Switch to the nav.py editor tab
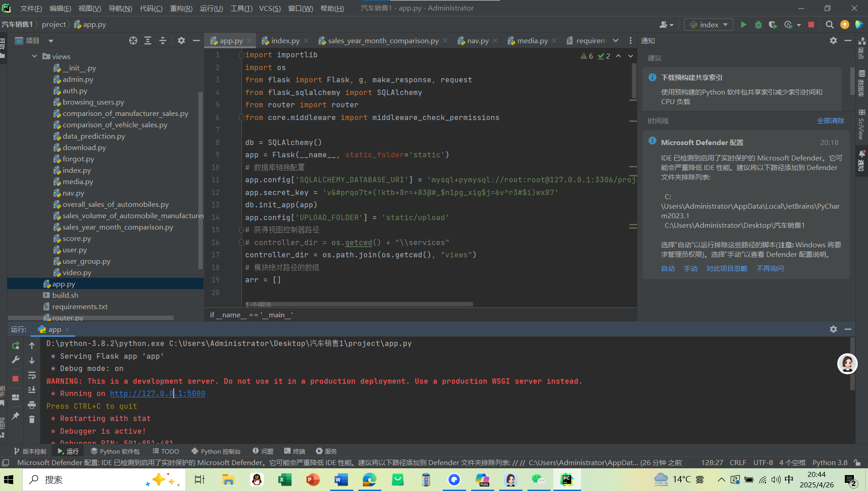This screenshot has height=491, width=868. point(477,40)
